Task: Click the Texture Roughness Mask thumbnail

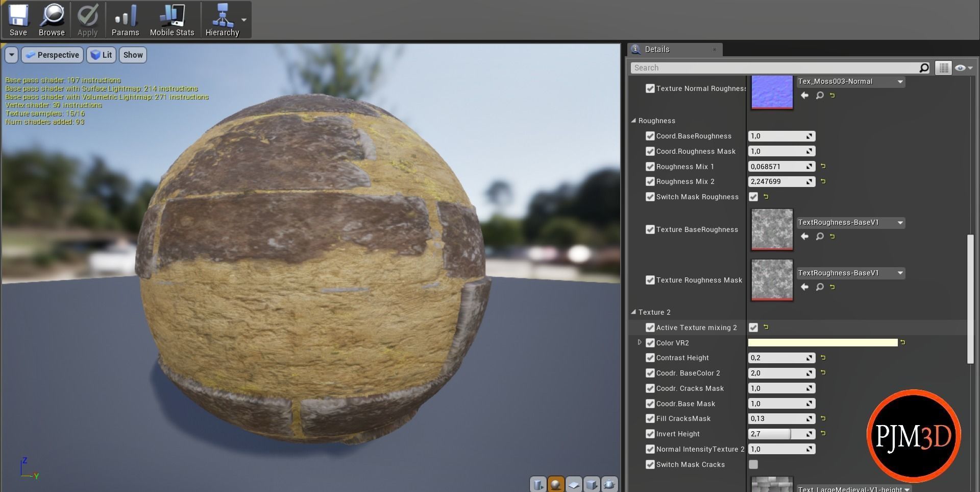Action: point(772,280)
